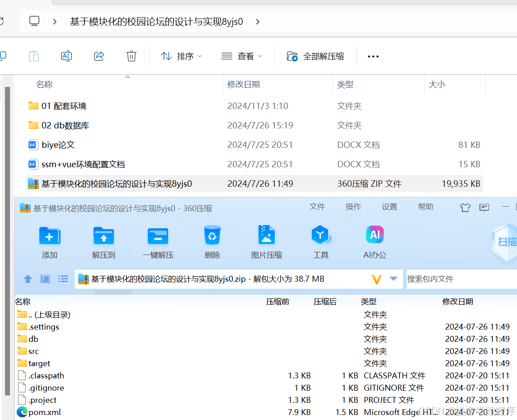Image resolution: width=517 pixels, height=420 pixels.
Task: Switch to list view in 360压缩
Action: tap(63, 279)
